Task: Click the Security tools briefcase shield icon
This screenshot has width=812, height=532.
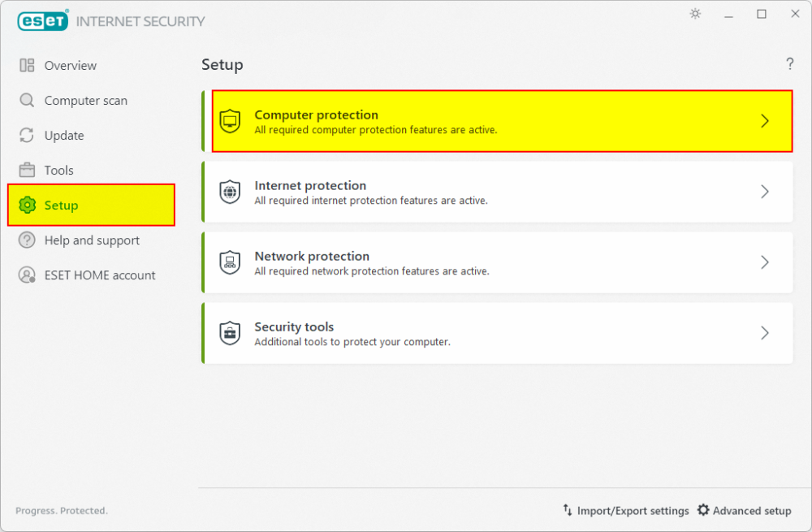Action: [231, 333]
